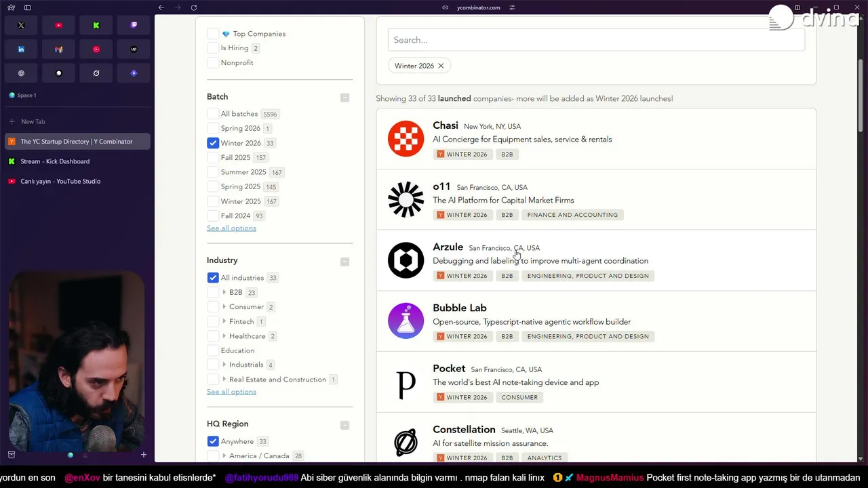Remove the Winter 2026 filter chip X
868x488 pixels.
tap(441, 66)
